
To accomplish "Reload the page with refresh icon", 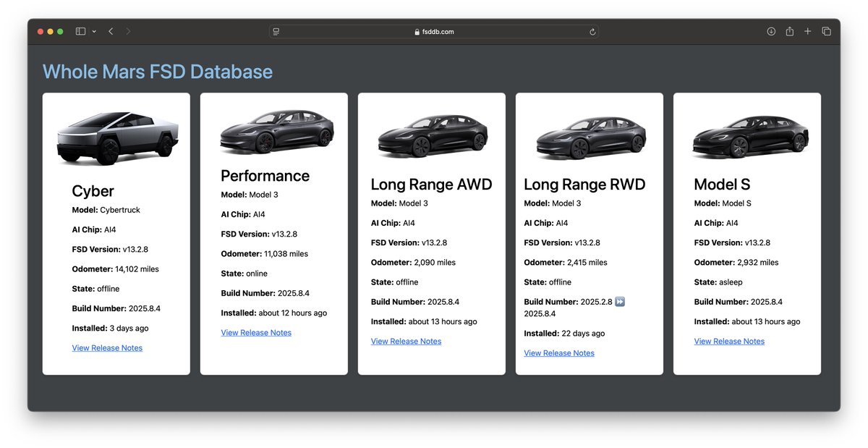I will [592, 32].
